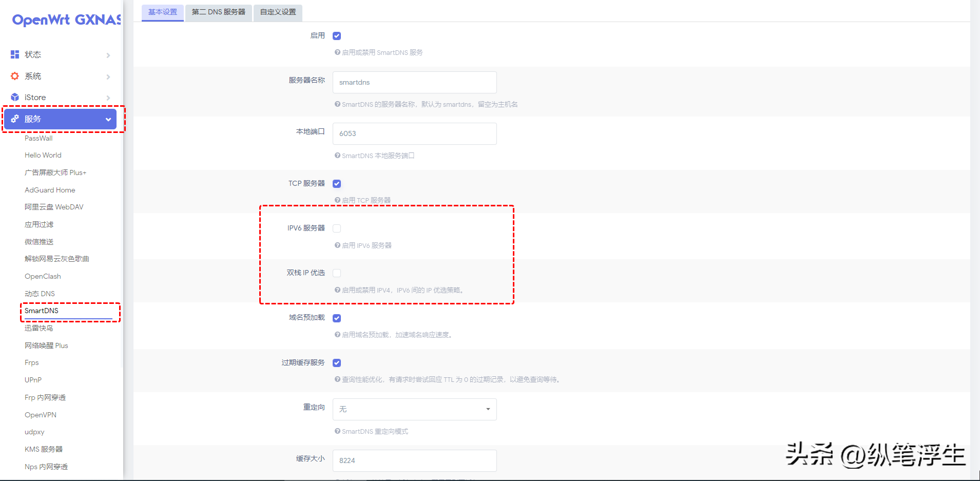The image size is (980, 481).
Task: Toggle the 过期缓存服务 checkbox
Action: [337, 363]
